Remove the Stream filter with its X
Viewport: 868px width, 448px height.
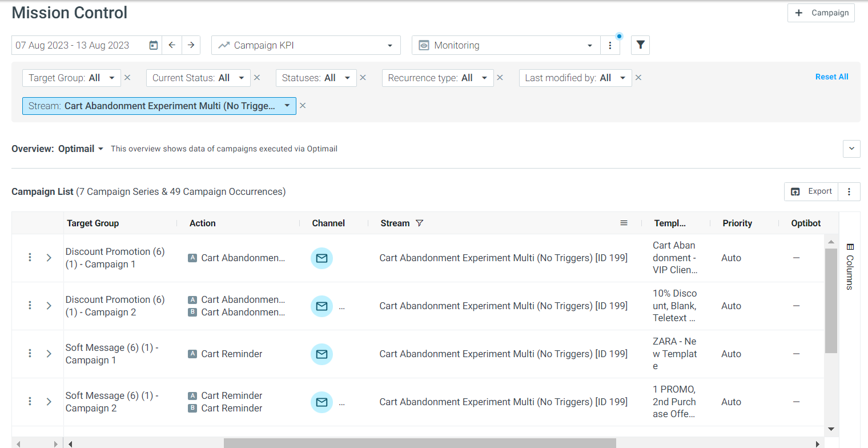pos(303,106)
